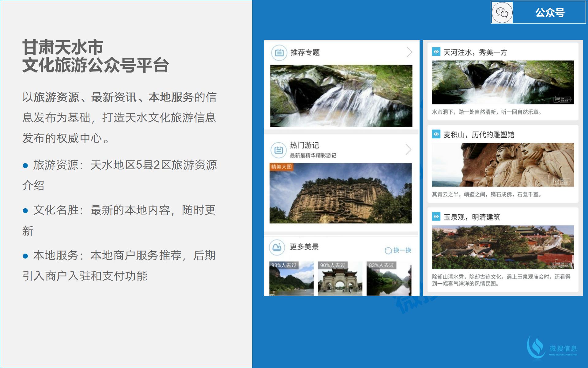Click the WeChat logo in the top banner
The image size is (588, 368).
point(502,12)
